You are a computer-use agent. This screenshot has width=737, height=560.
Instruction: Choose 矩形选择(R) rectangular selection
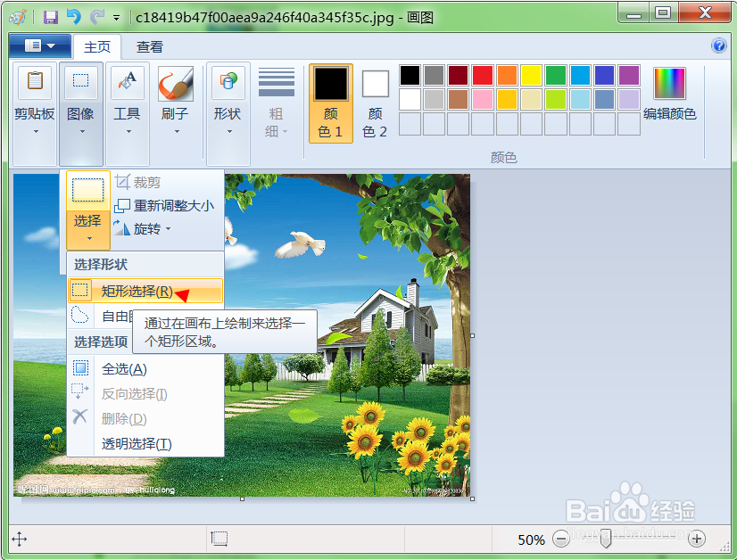coord(145,292)
